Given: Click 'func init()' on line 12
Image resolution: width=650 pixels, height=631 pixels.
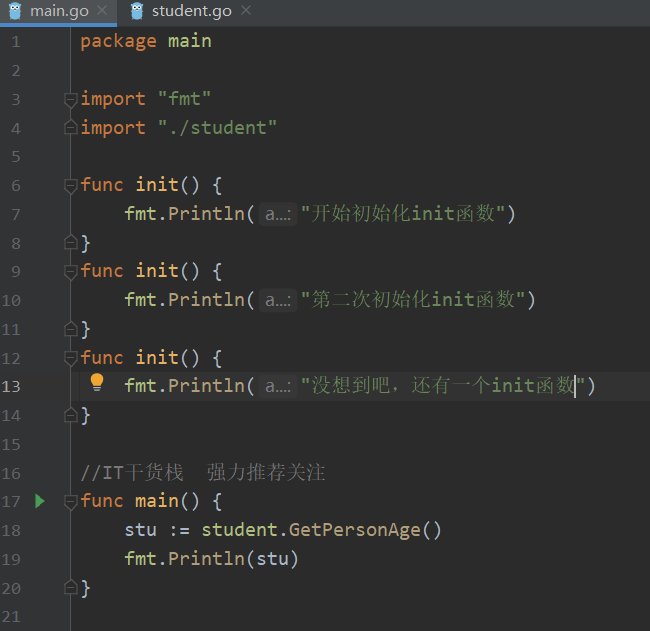Looking at the screenshot, I should click(140, 357).
